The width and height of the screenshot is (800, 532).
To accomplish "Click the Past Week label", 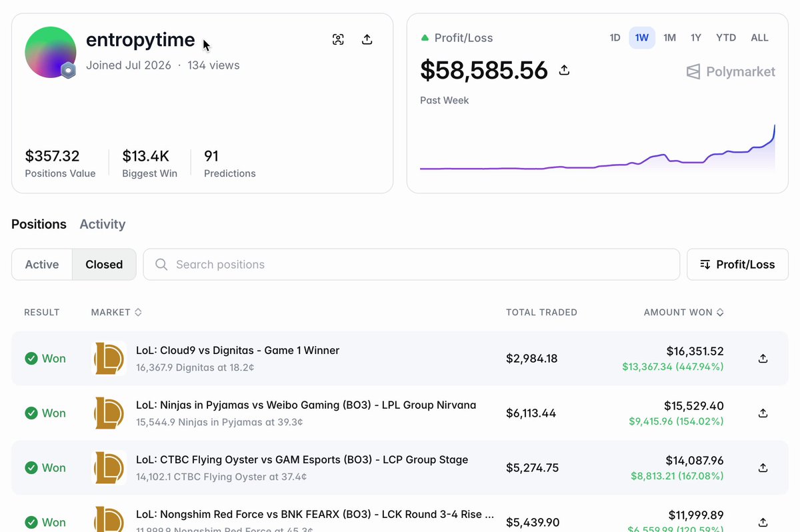I will (x=444, y=100).
